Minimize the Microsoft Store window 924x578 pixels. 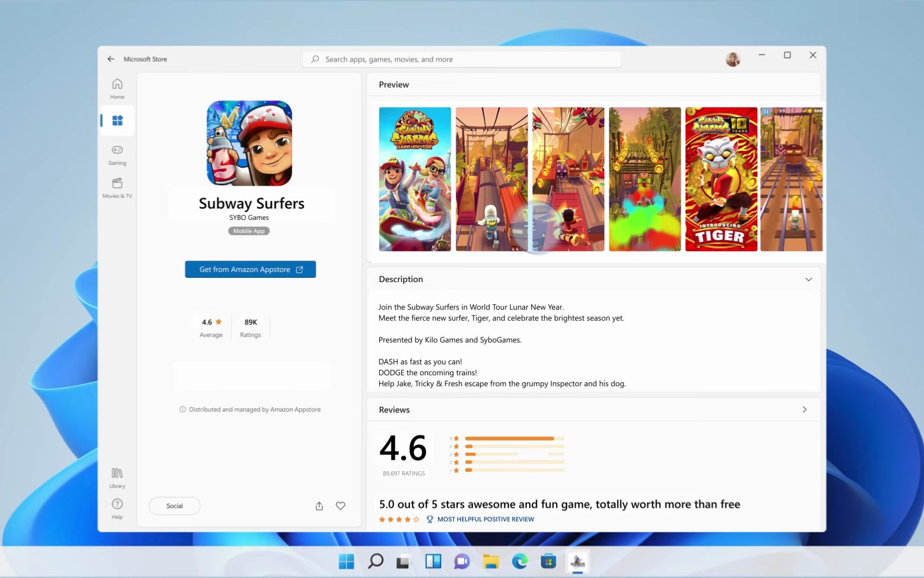coord(761,55)
